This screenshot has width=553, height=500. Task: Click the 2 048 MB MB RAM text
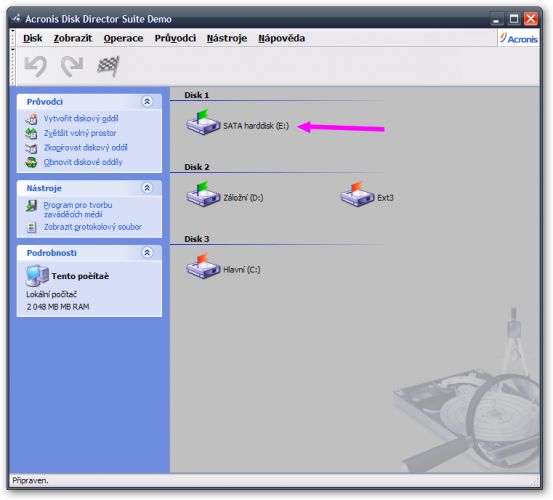(58, 307)
